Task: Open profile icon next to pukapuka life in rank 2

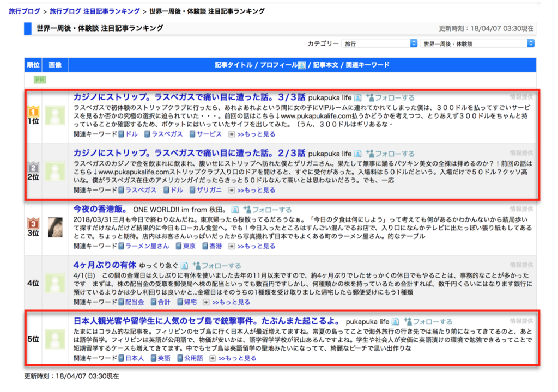Action: (x=358, y=154)
